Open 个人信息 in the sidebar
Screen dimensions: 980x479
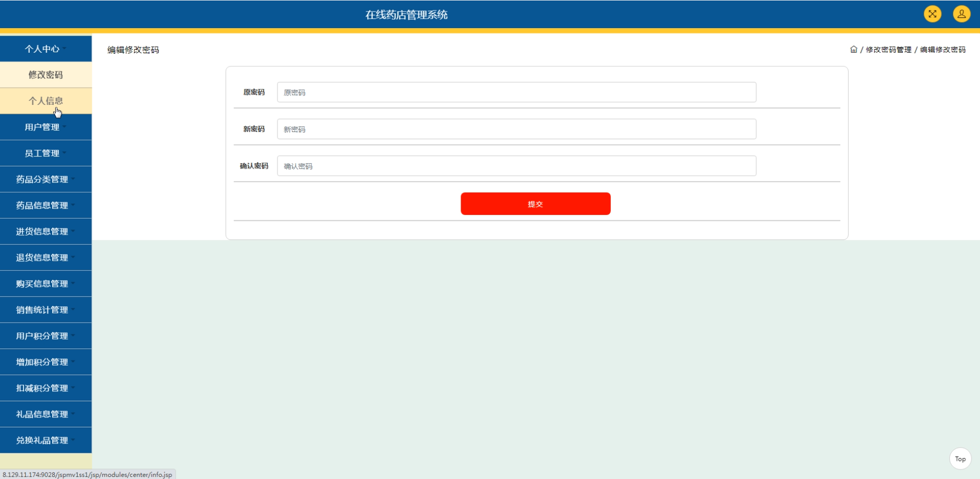pos(46,101)
